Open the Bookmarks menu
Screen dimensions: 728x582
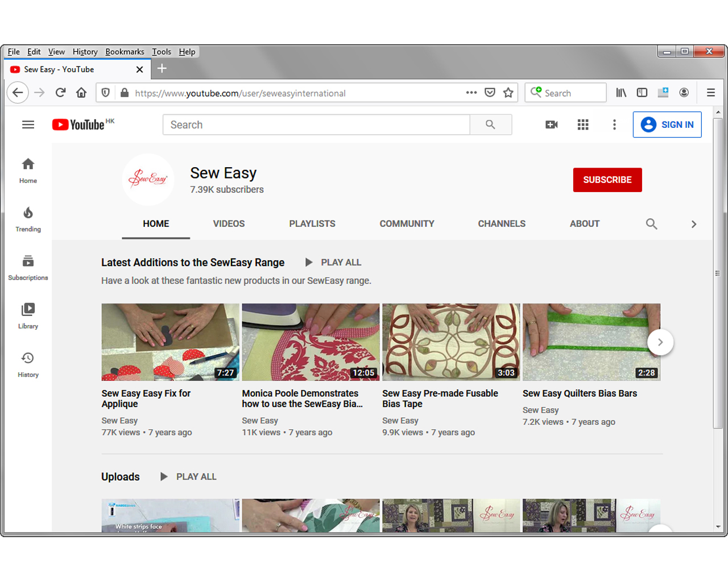coord(125,52)
